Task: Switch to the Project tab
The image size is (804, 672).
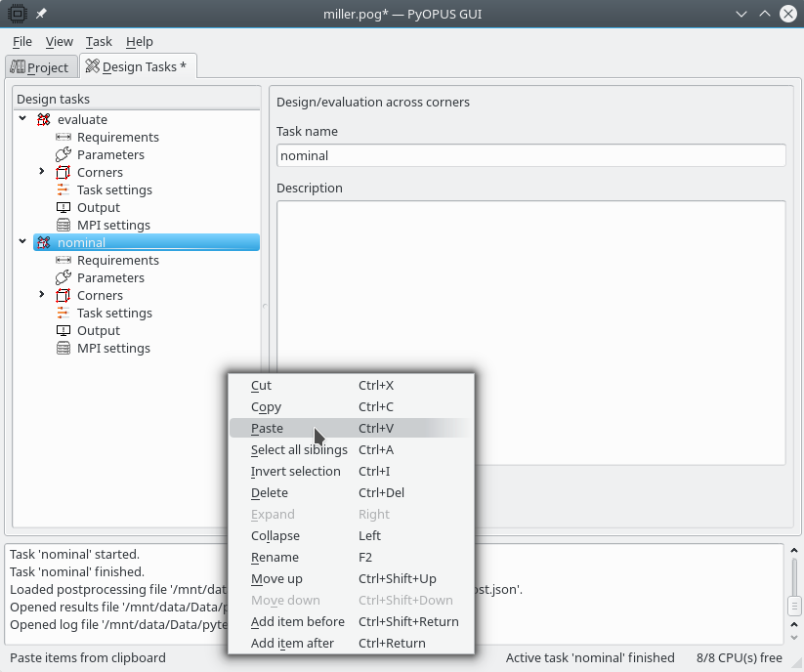Action: tap(40, 67)
